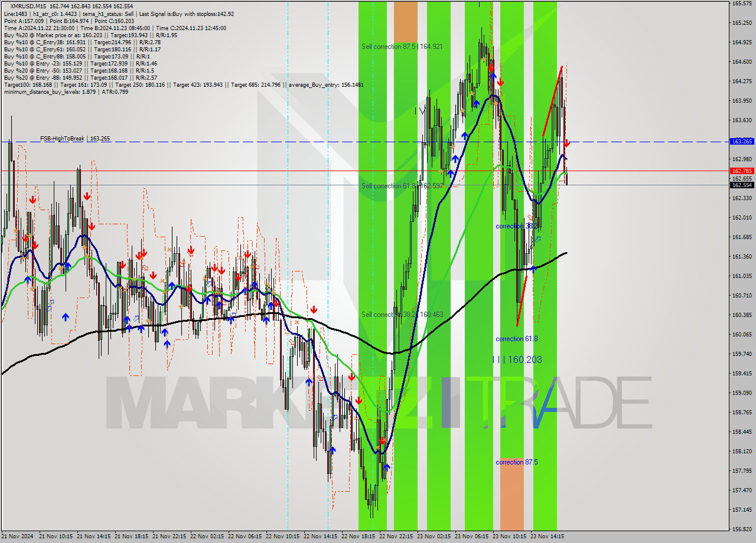Click the 158.120 price scale value
Viewport: 756px width, 543px height.
(741, 451)
